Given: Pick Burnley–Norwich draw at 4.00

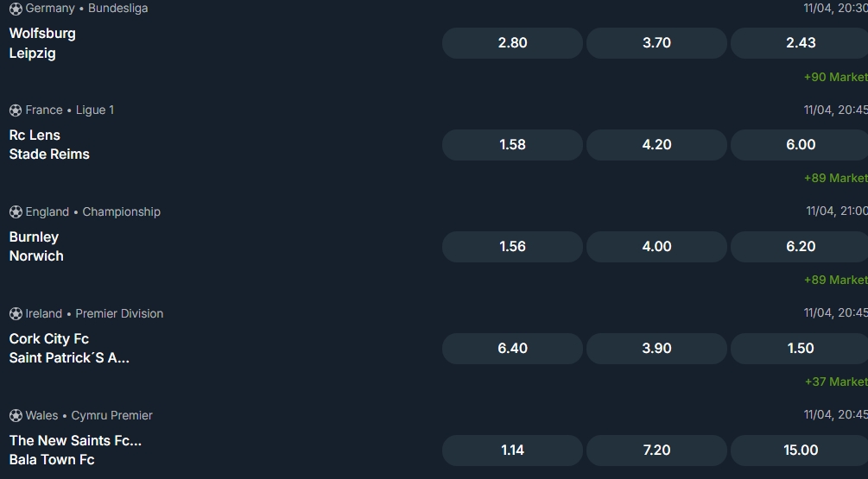Looking at the screenshot, I should (656, 247).
